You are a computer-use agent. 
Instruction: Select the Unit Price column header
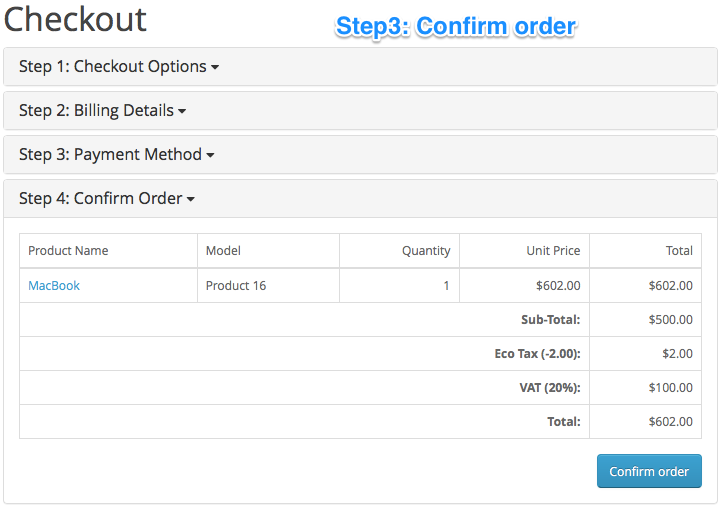(553, 251)
